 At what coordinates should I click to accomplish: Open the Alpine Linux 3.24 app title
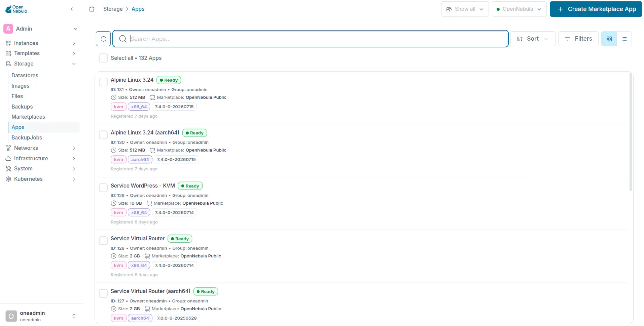(132, 80)
